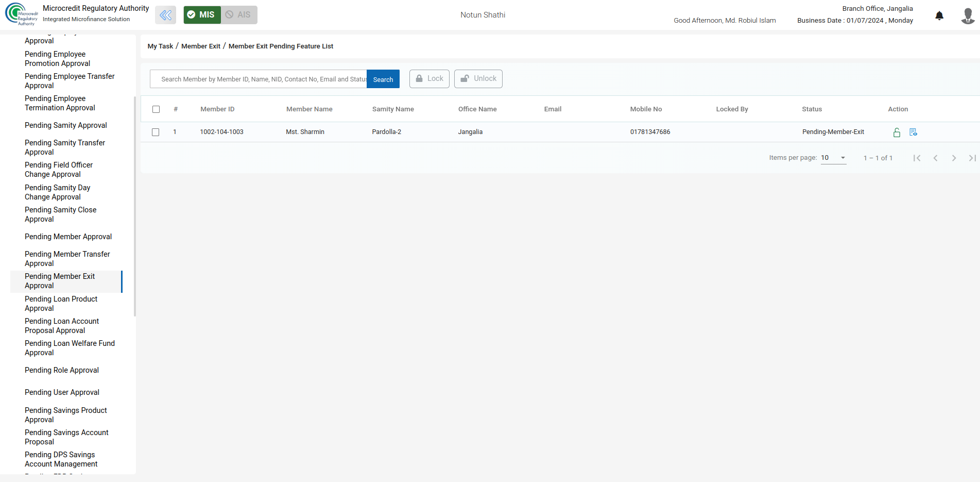The height and width of the screenshot is (482, 980).
Task: Click the Office Name column header
Action: click(x=477, y=109)
